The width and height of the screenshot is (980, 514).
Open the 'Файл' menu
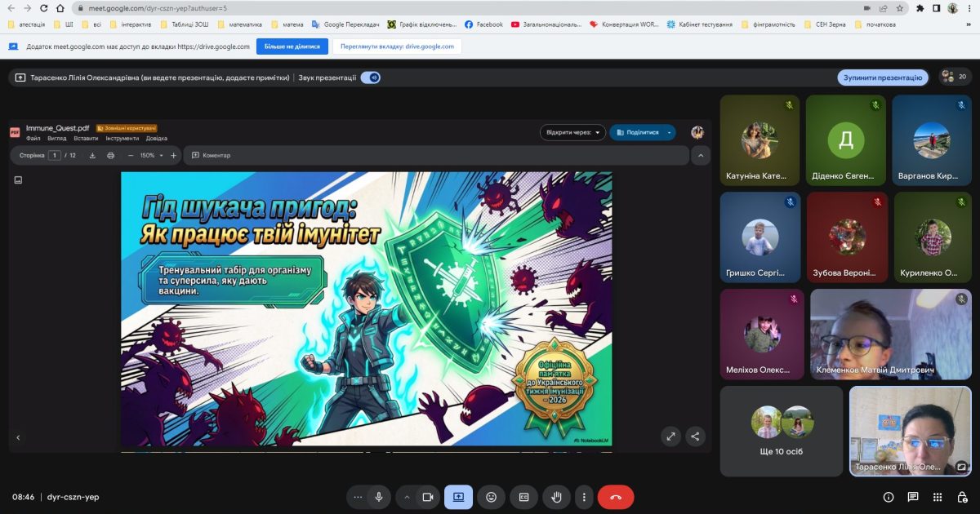tap(33, 139)
